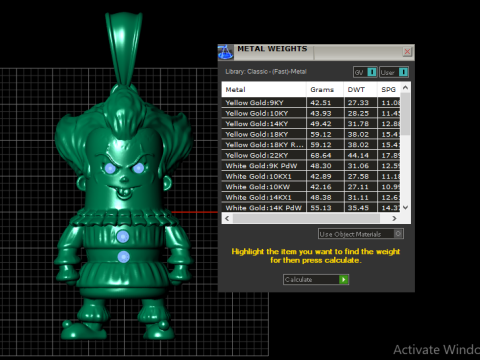Select the White Gold:9K PdW row
The image size is (480, 360).
pyautogui.click(x=311, y=166)
